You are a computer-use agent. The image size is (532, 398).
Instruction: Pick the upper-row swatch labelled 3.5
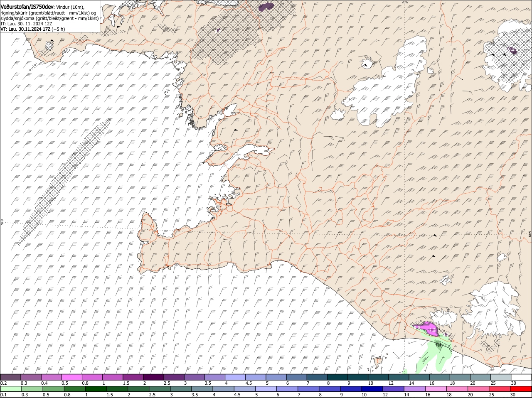(x=214, y=377)
